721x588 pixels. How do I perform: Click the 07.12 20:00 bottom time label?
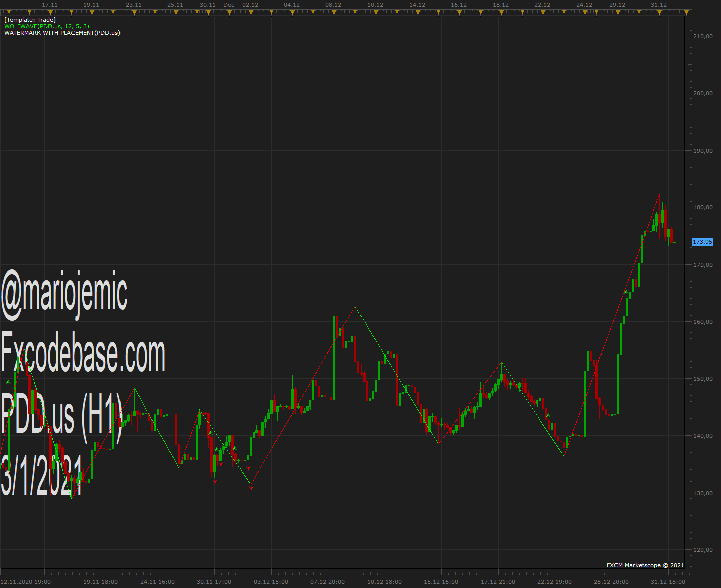click(x=328, y=582)
